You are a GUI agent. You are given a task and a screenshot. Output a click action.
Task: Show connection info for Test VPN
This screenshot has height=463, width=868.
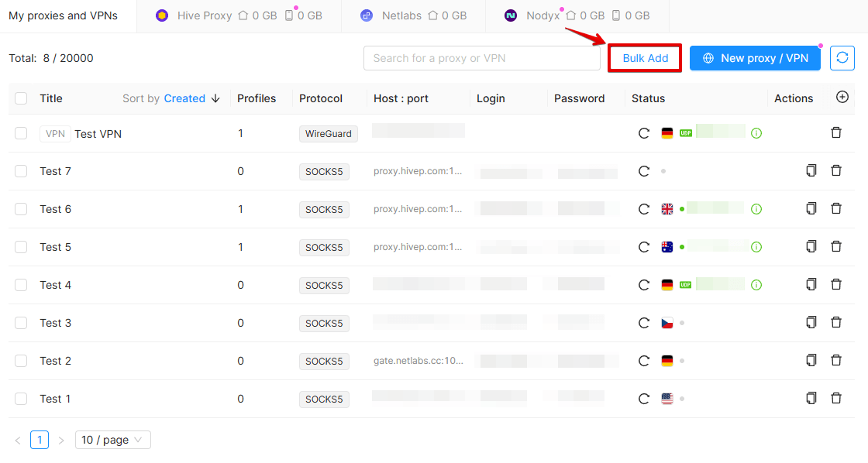coord(756,133)
